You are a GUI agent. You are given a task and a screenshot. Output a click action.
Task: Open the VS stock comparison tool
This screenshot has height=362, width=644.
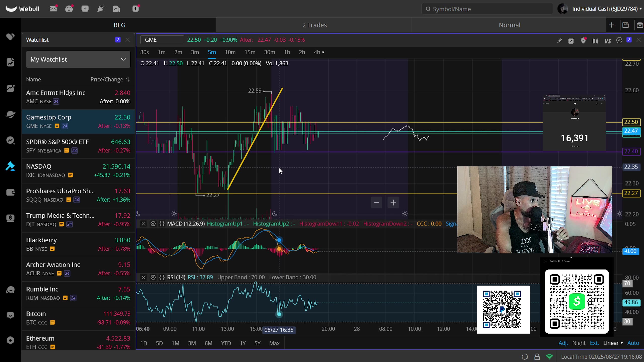(608, 40)
